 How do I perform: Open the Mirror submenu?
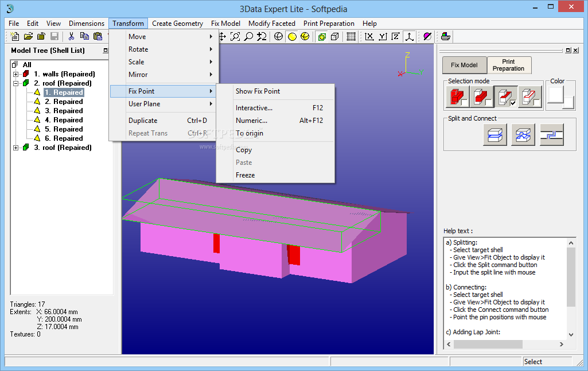164,74
